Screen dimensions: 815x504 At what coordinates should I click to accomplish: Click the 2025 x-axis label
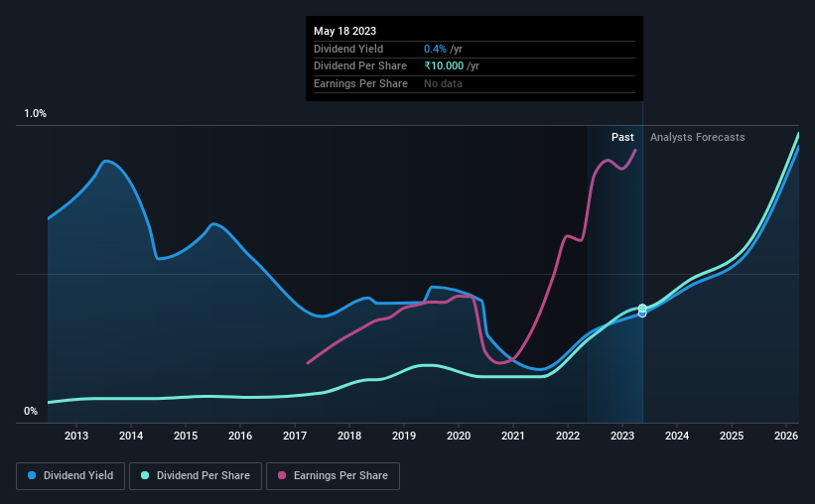click(x=732, y=436)
